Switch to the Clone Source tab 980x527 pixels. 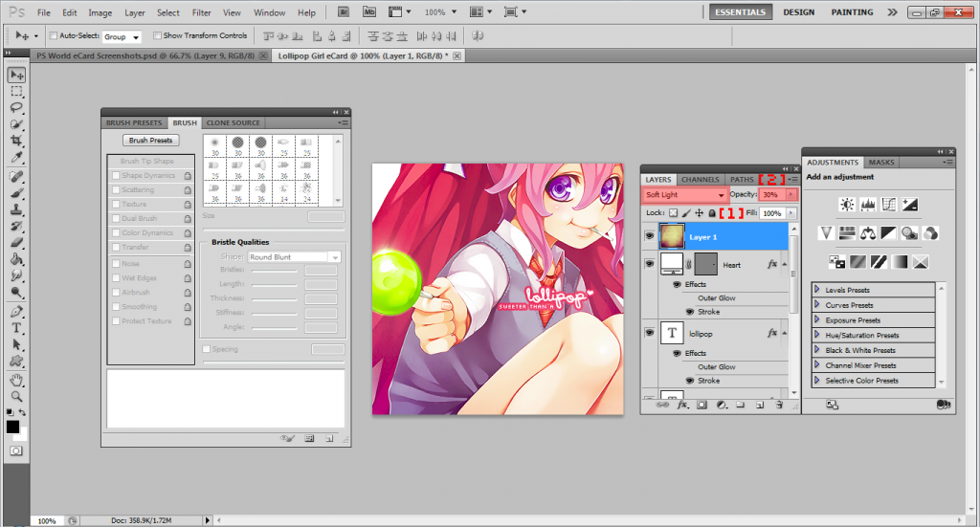(x=234, y=123)
